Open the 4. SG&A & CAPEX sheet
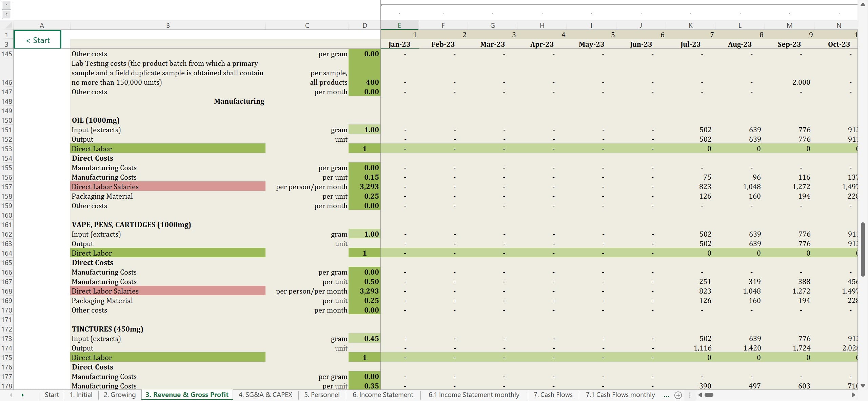The width and height of the screenshot is (868, 401). coord(265,395)
